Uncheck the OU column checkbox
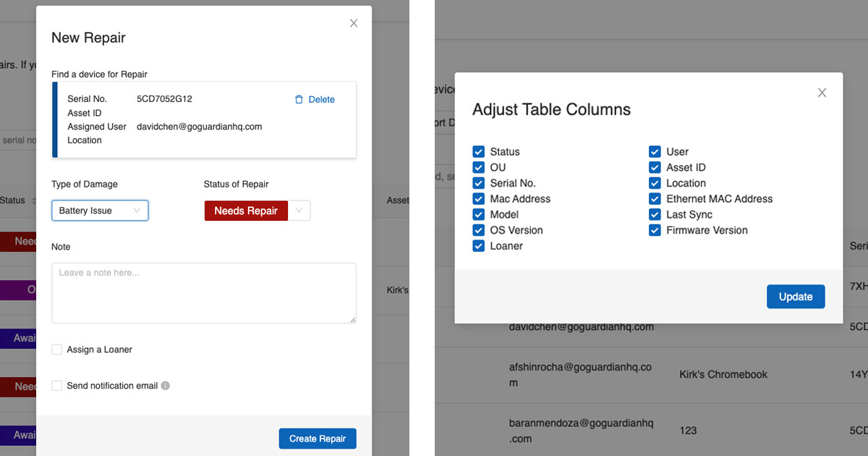Viewport: 868px width, 456px height. coord(478,167)
